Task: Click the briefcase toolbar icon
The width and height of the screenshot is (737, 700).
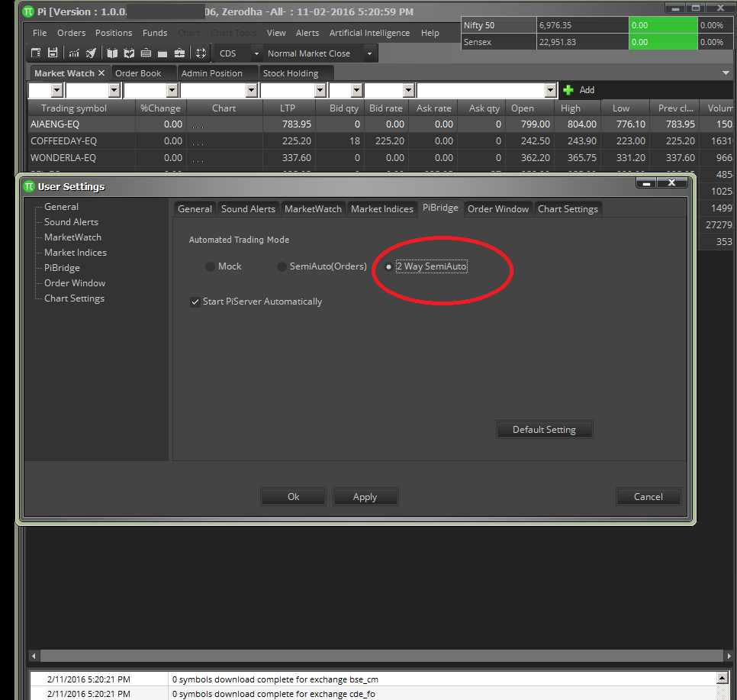Action: pyautogui.click(x=179, y=53)
